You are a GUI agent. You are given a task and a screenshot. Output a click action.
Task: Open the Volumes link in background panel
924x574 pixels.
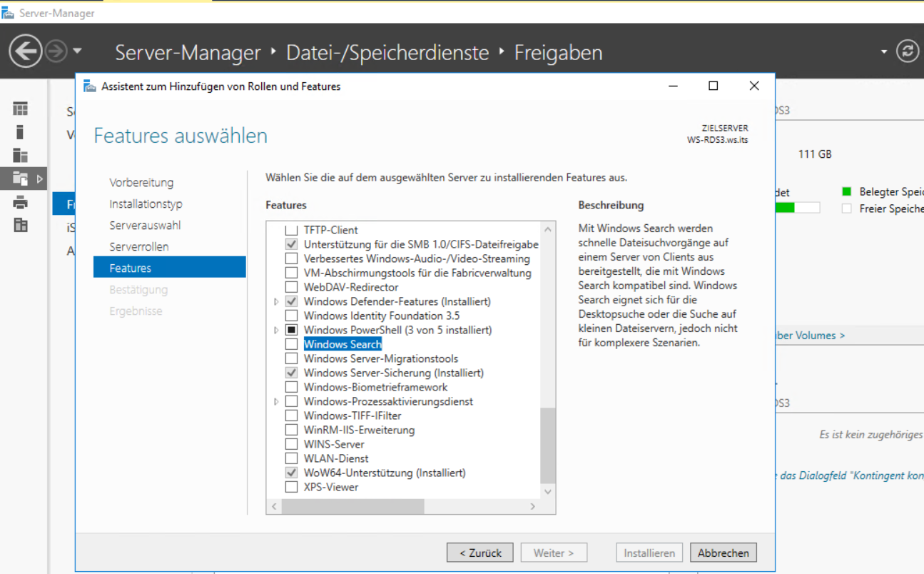[810, 336]
